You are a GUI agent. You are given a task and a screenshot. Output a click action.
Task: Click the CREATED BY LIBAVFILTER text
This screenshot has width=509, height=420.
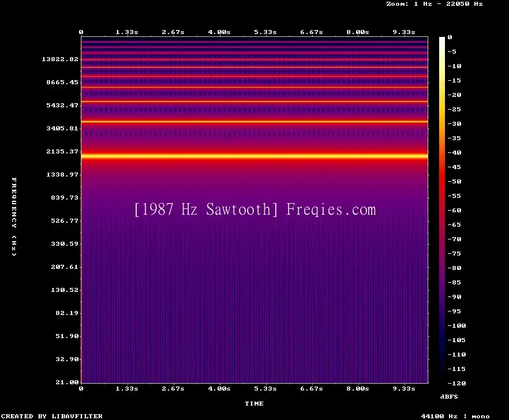click(51, 416)
